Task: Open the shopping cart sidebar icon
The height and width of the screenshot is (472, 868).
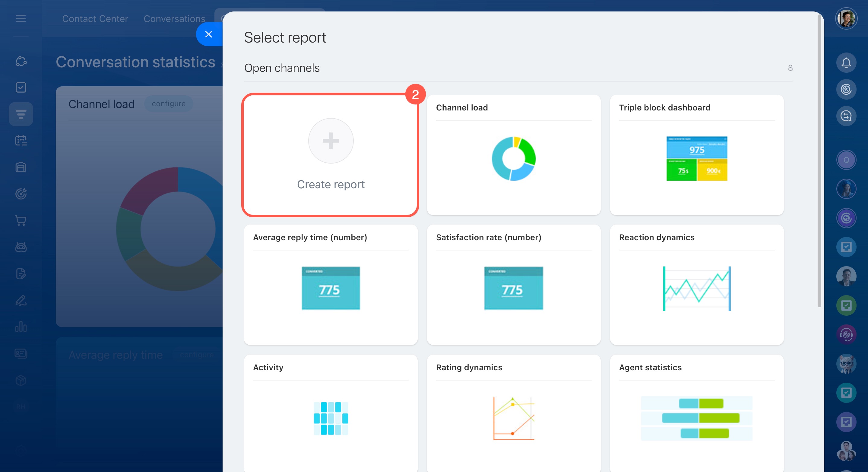Action: pyautogui.click(x=21, y=221)
